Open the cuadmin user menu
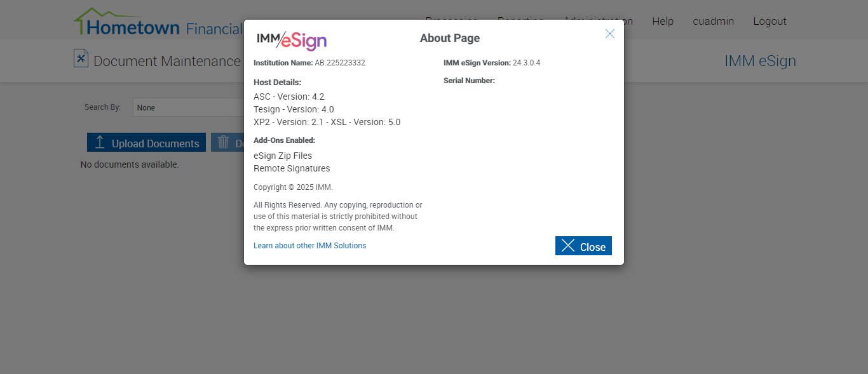This screenshot has width=868, height=374. (714, 22)
